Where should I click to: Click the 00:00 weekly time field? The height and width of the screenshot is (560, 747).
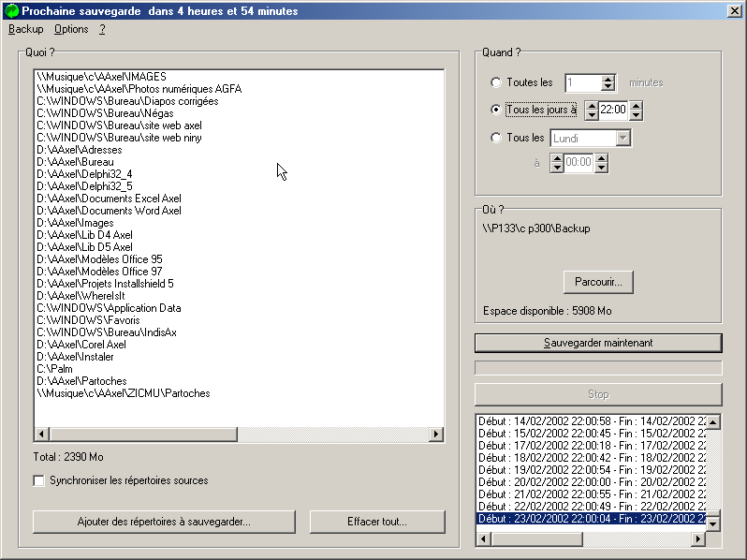coord(579,163)
